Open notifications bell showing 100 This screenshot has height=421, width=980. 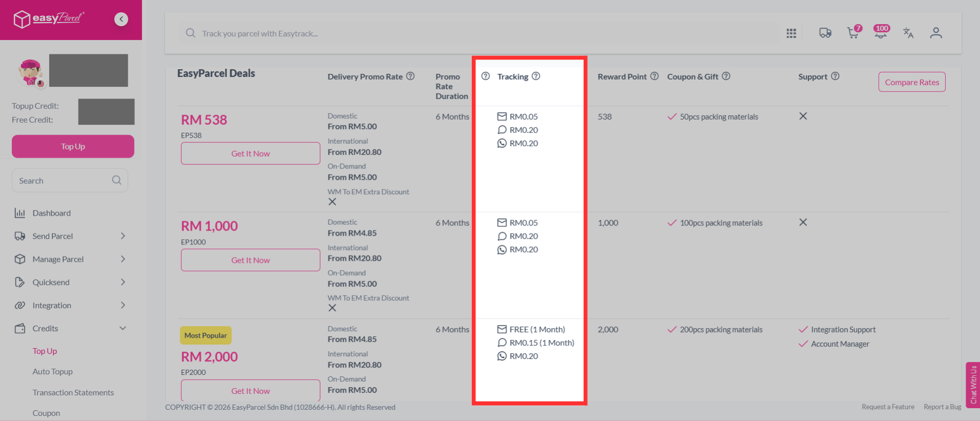pyautogui.click(x=882, y=32)
